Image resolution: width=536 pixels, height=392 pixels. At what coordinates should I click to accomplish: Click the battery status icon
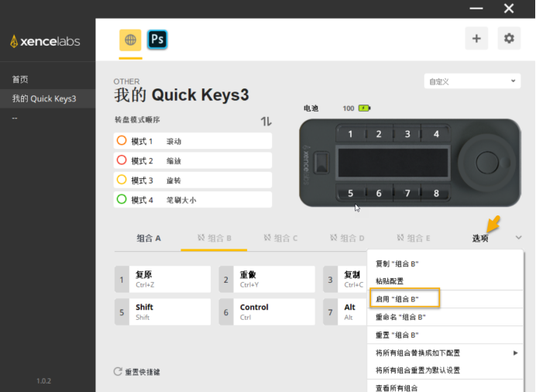[x=364, y=108]
